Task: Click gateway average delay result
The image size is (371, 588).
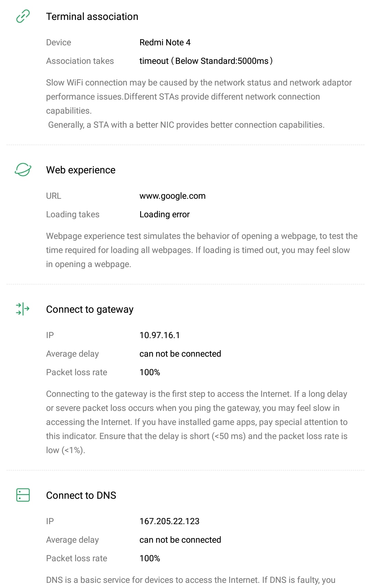Action: (180, 354)
